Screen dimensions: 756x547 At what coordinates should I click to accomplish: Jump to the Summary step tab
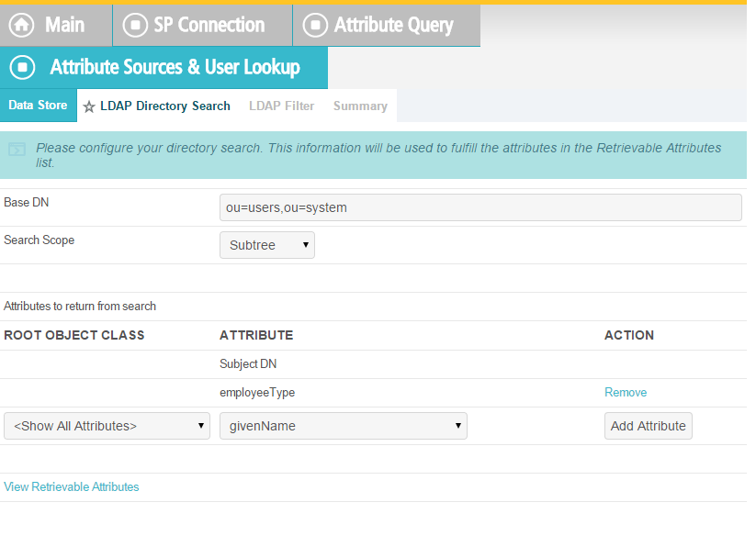(360, 106)
